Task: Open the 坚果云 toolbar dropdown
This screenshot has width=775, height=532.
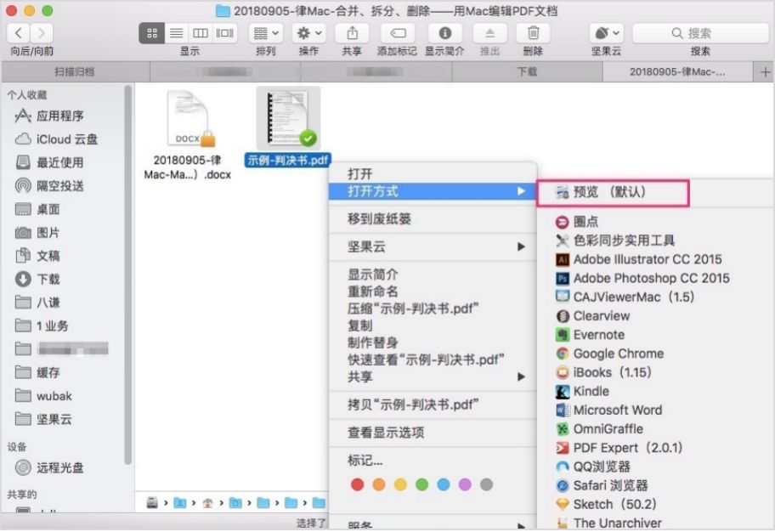Action: click(607, 33)
